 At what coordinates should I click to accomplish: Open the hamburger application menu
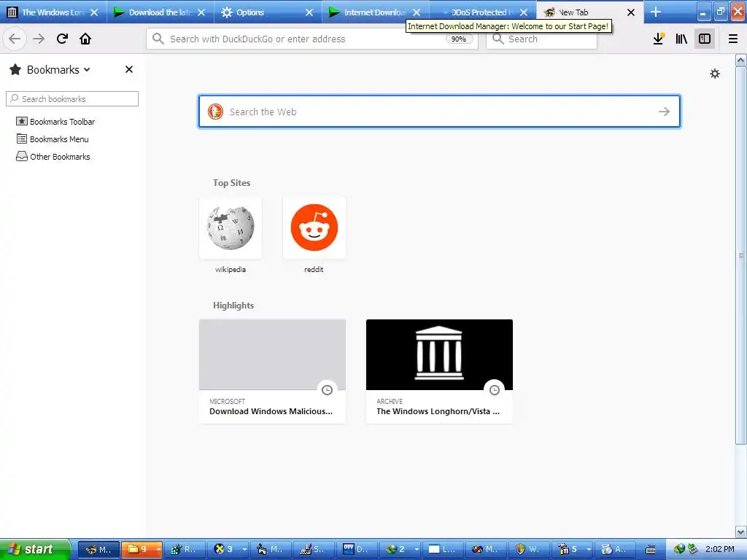(733, 39)
